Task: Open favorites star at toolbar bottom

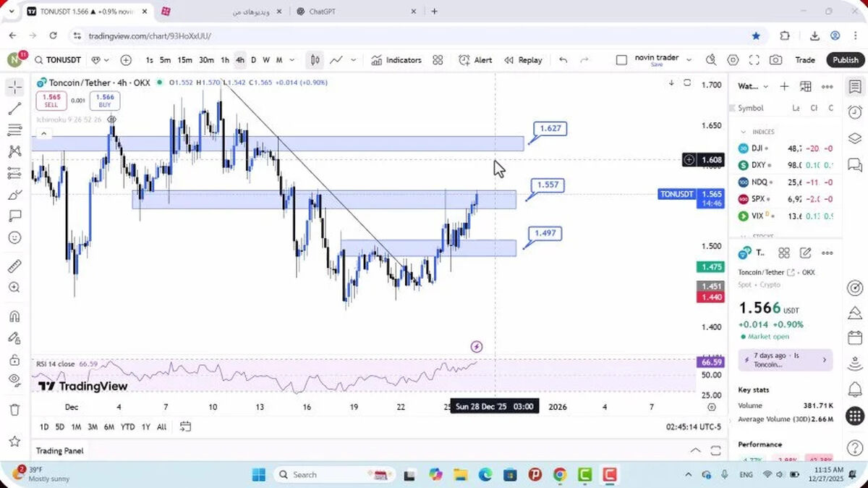Action: pos(14,440)
